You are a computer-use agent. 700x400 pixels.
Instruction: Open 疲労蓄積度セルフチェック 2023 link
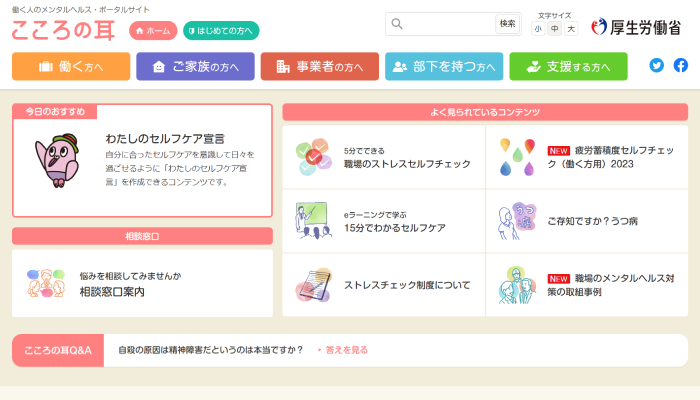[x=611, y=157]
